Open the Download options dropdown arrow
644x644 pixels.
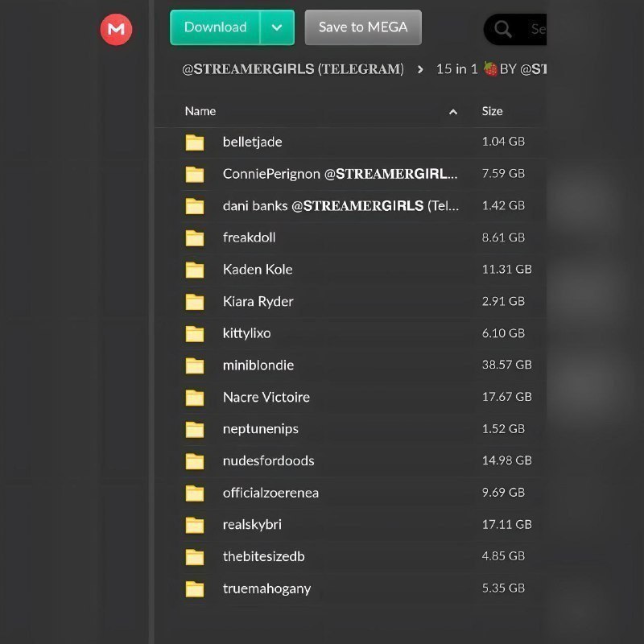coord(277,27)
